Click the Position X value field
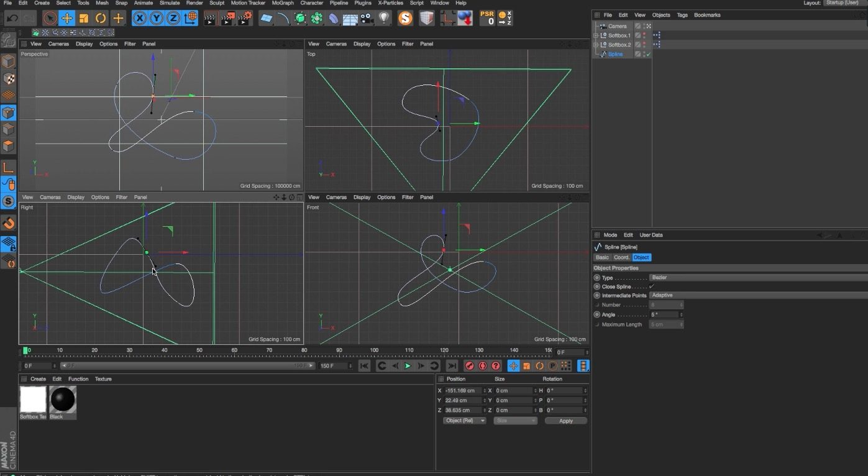Screen dimensions: 868x476 point(464,391)
